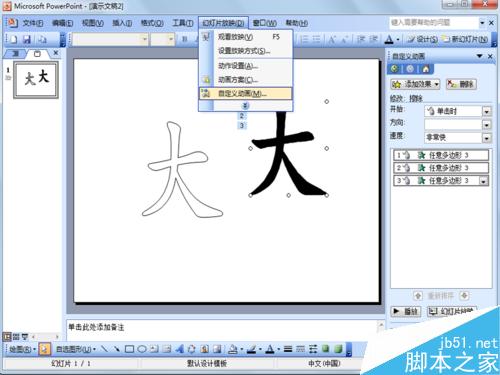This screenshot has width=500, height=375.
Task: Expand the menu using the bottom chevron
Action: tap(245, 106)
